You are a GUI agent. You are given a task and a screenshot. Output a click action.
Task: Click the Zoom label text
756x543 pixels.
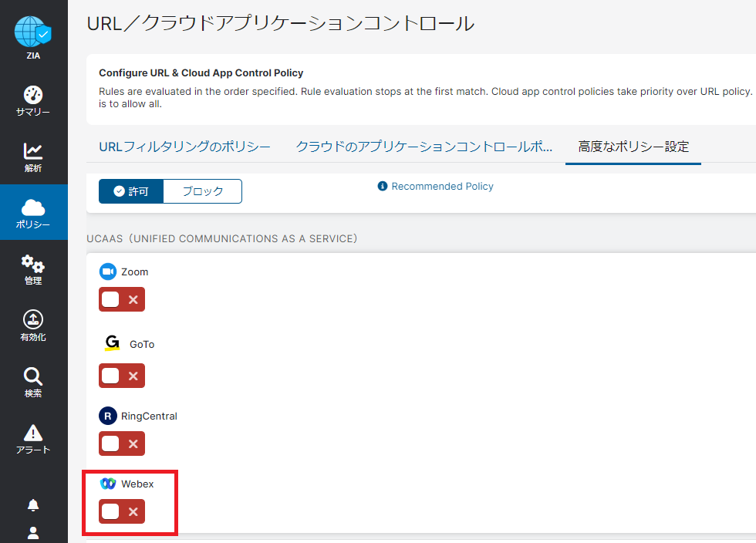point(134,272)
